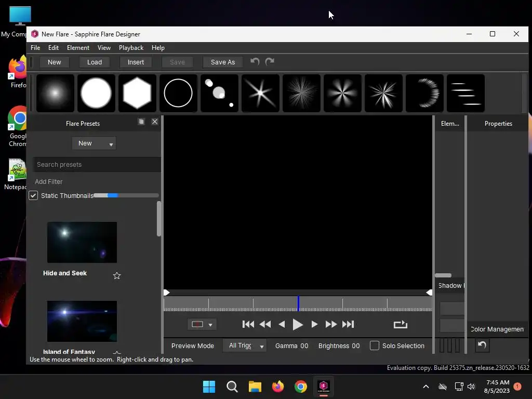Add the soft petal rays element
The image size is (532, 399).
pos(343,93)
